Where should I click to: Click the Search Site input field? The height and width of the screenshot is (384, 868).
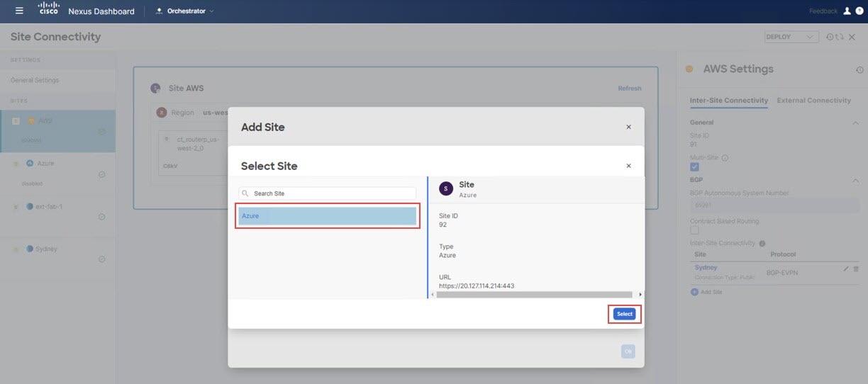pos(327,193)
